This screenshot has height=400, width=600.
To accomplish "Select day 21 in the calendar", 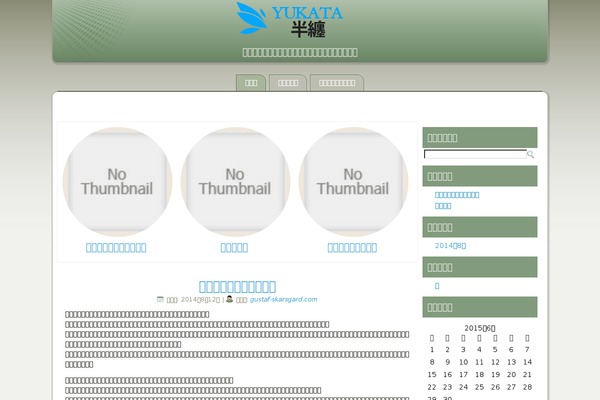I will pos(527,375).
